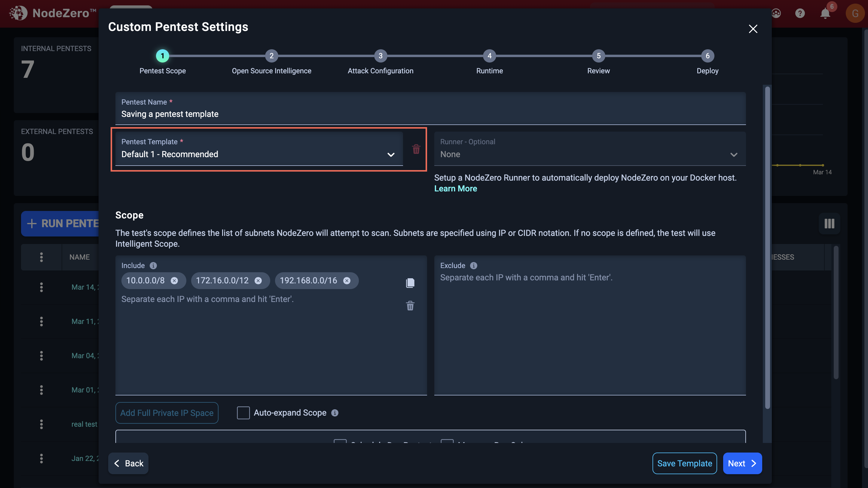Click the RUN PENTEST button in background
The height and width of the screenshot is (488, 868).
coord(60,224)
